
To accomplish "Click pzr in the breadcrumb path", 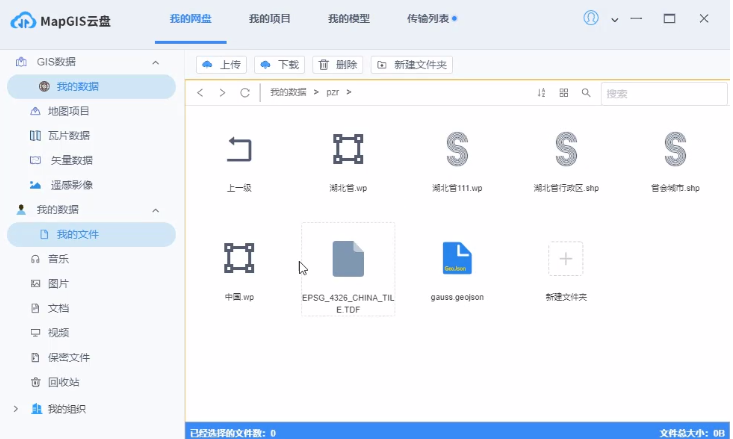I will coord(332,92).
